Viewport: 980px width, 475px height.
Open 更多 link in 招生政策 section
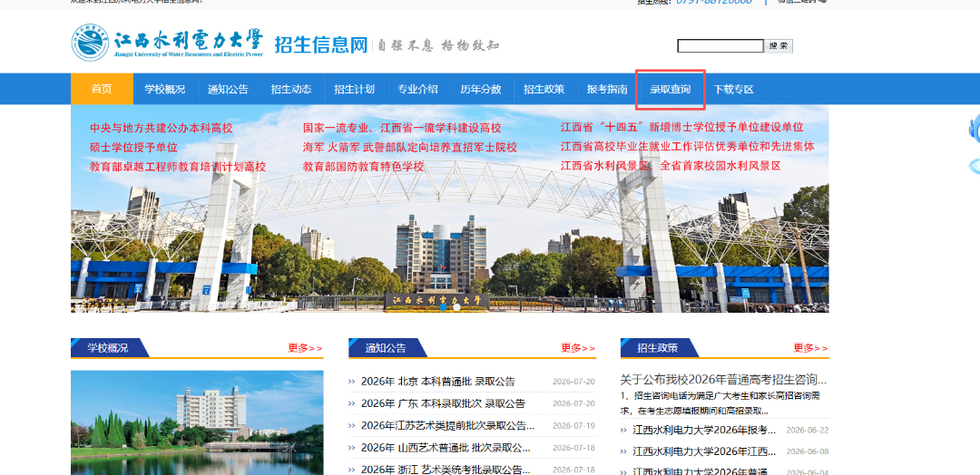click(810, 348)
